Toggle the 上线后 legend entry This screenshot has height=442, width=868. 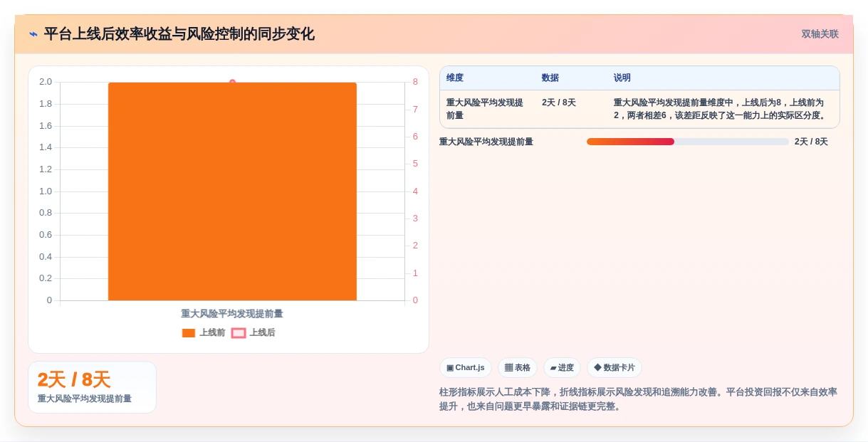point(253,332)
